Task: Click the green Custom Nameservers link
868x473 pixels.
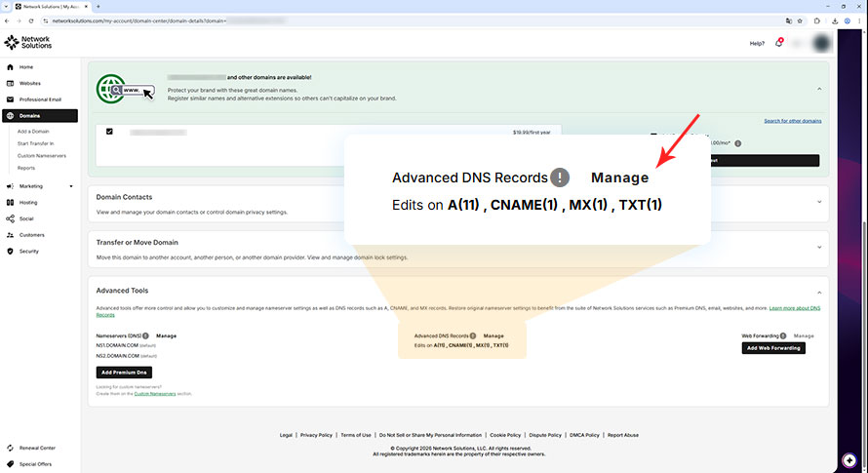Action: [155, 394]
